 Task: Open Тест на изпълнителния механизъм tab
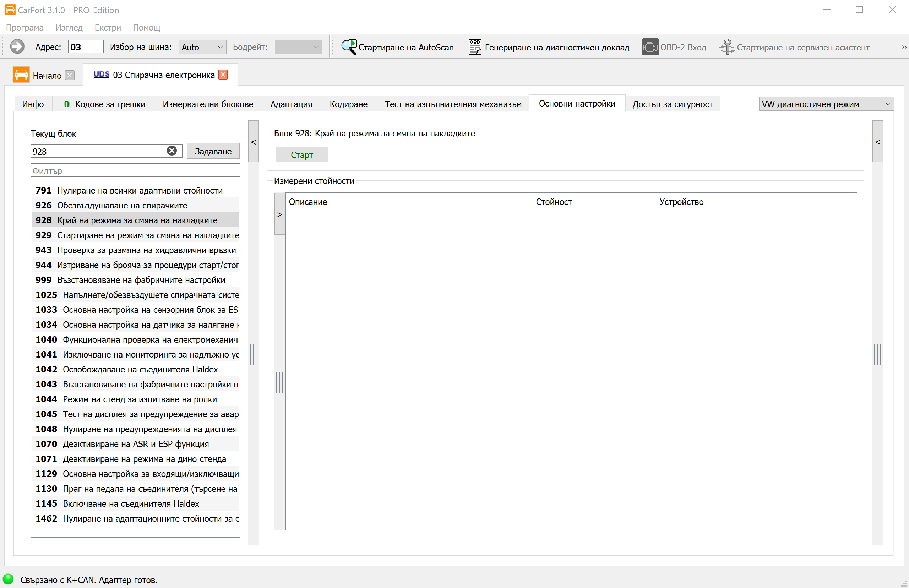[453, 104]
